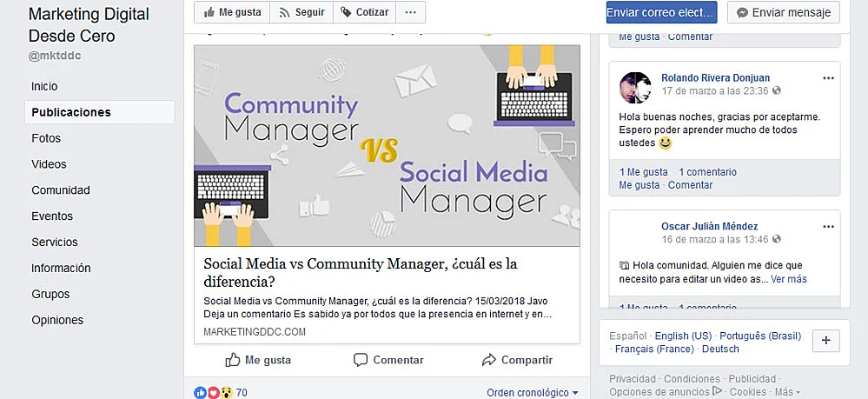Expand Oscar's post with Ver más
The height and width of the screenshot is (399, 868).
point(789,279)
